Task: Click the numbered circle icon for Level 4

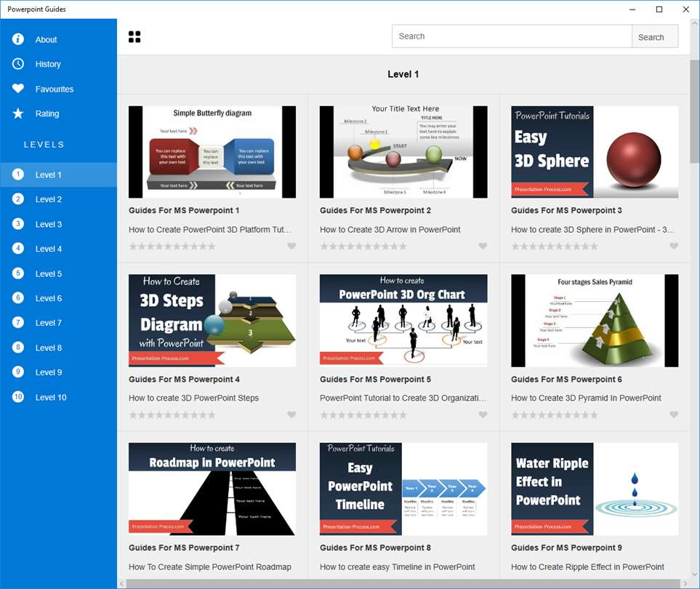Action: (x=18, y=248)
